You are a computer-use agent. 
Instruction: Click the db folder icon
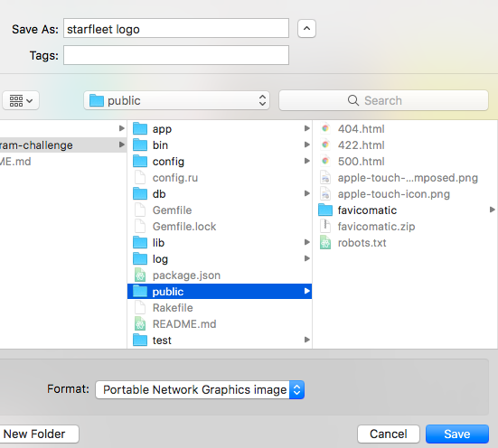[140, 193]
